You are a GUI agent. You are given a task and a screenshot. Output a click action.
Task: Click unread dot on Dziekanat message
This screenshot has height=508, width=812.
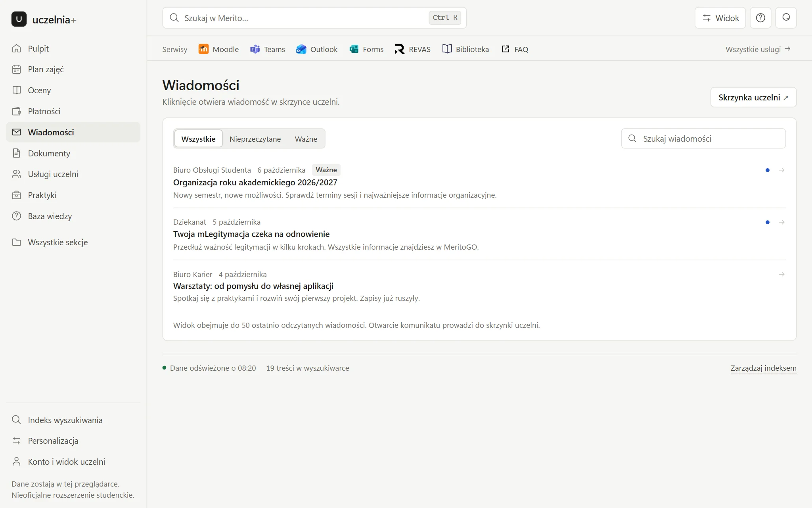(768, 222)
